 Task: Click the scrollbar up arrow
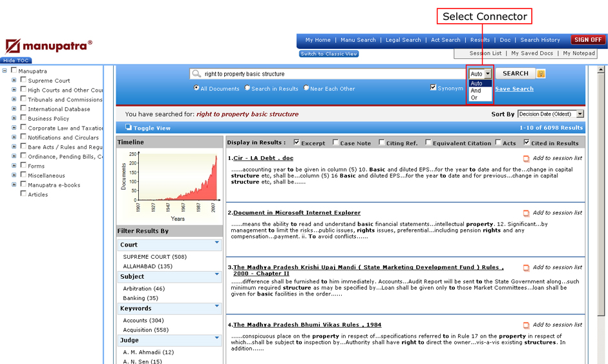(x=601, y=70)
